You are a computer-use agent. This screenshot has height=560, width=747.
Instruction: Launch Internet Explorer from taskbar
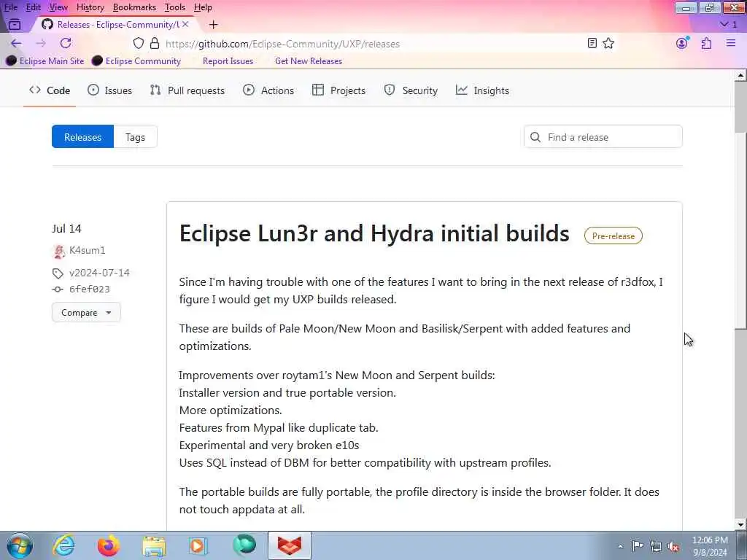63,545
